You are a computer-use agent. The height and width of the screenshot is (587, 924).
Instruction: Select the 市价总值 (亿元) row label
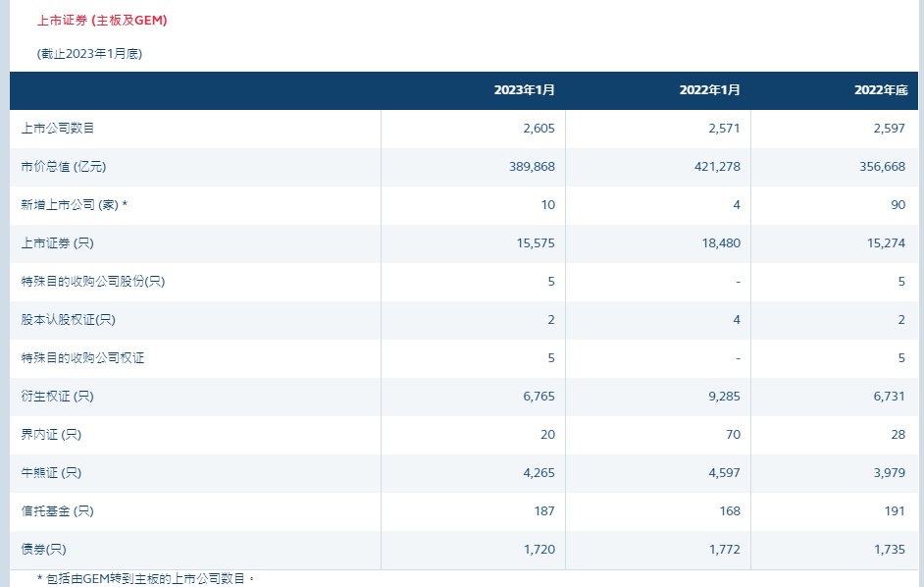click(x=64, y=166)
